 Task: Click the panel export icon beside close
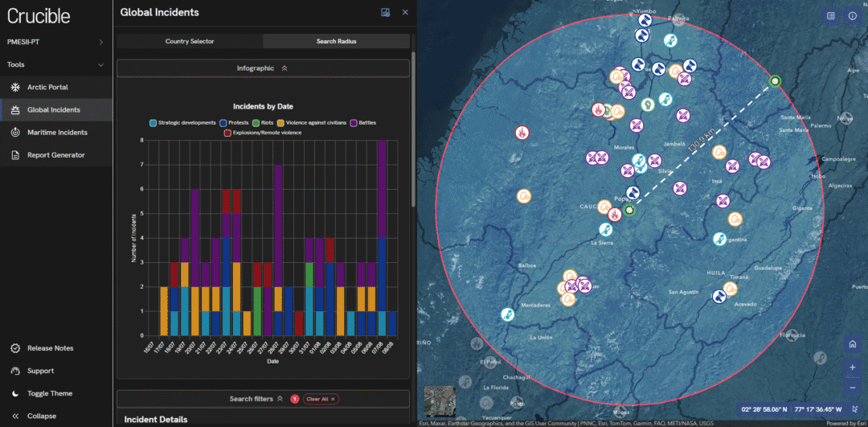pos(386,12)
